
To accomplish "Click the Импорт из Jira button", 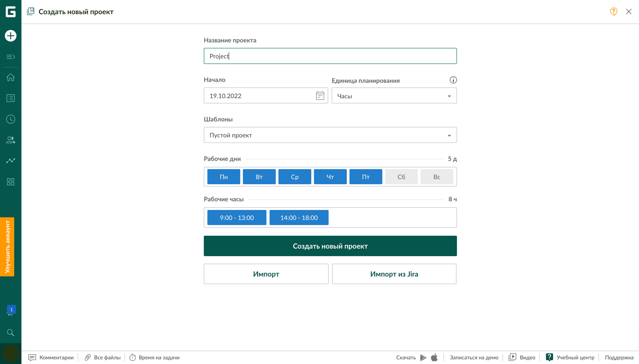I will click(x=394, y=274).
